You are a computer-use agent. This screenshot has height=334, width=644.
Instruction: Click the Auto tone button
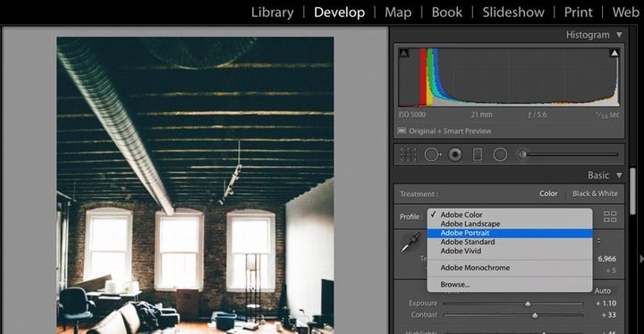[603, 291]
